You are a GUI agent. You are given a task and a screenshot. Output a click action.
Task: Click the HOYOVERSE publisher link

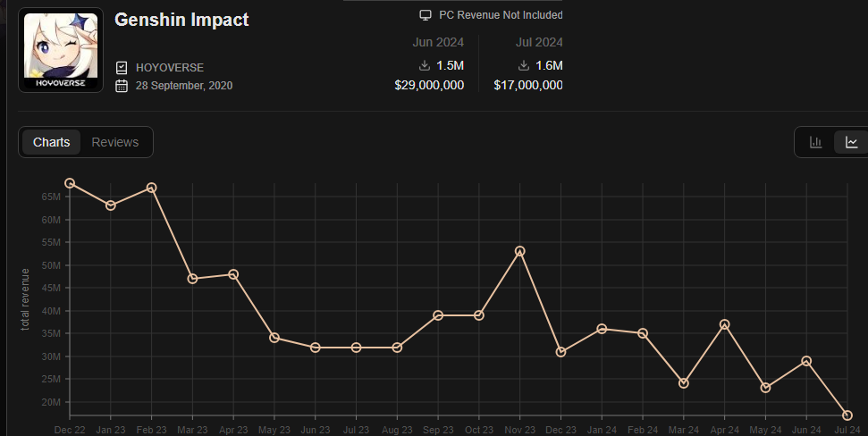(x=169, y=68)
